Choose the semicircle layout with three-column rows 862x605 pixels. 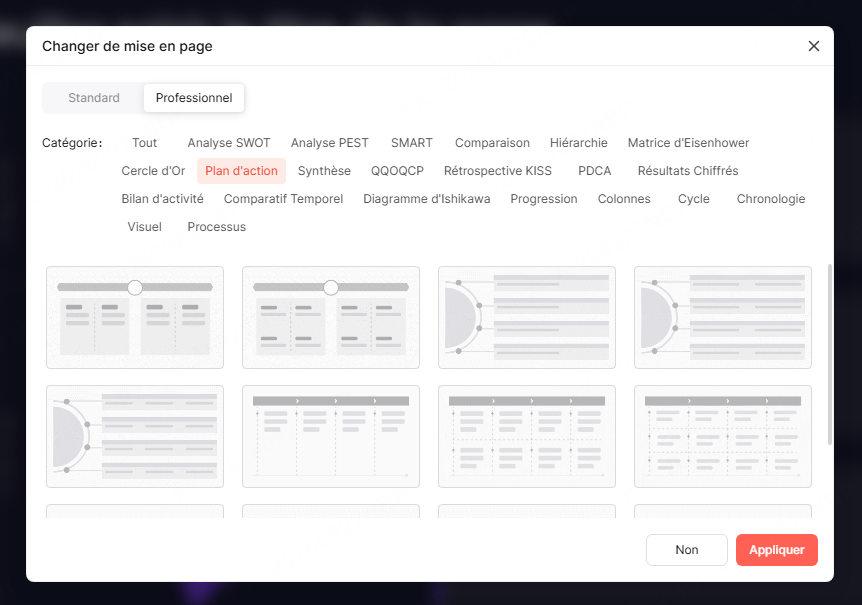point(135,436)
